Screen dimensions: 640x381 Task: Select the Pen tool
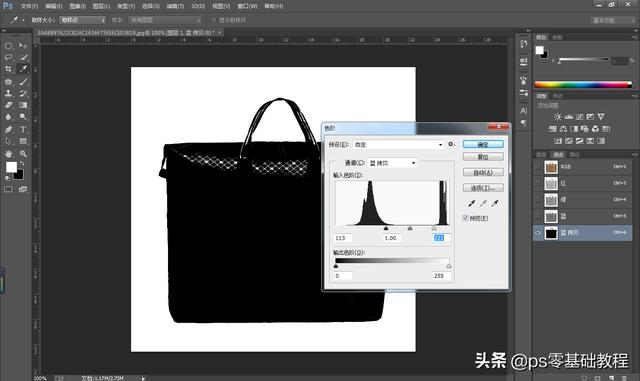tap(8, 129)
